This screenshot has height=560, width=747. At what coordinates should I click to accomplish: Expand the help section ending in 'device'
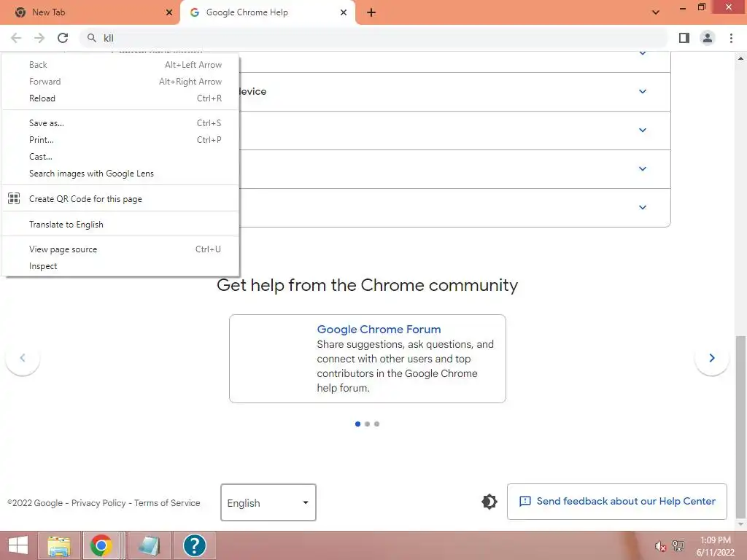[643, 91]
